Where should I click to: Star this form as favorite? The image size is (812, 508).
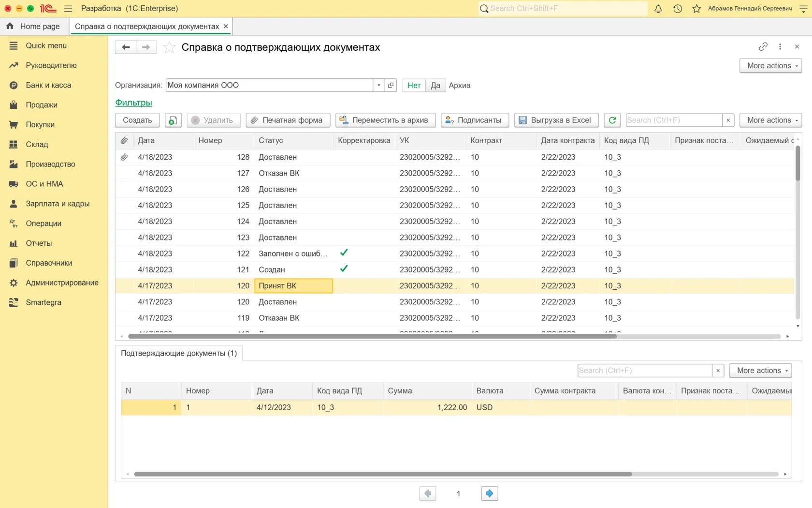click(x=169, y=47)
